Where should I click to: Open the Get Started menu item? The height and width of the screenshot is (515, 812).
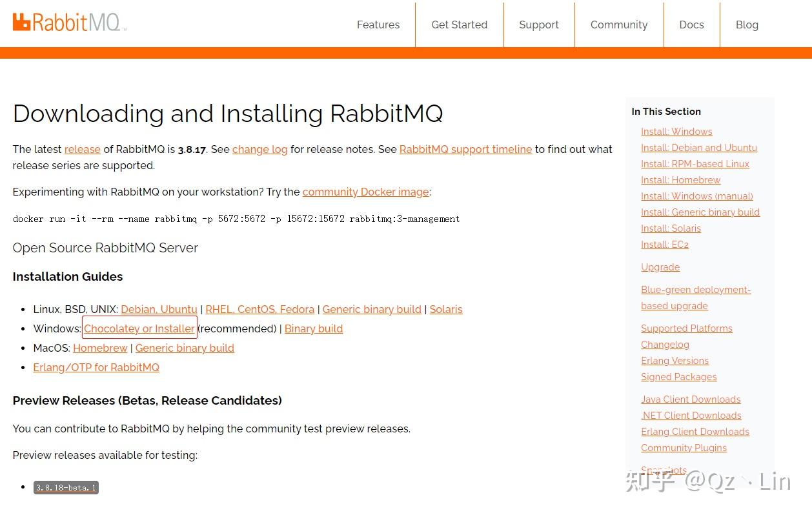pos(459,25)
